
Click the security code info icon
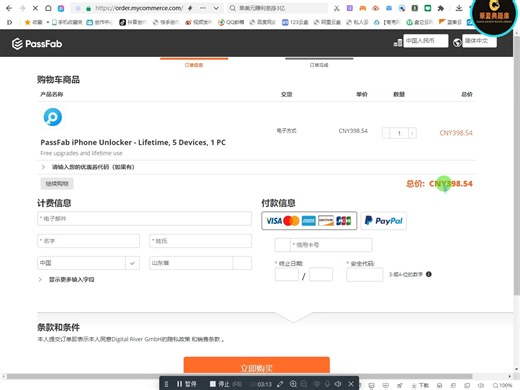(429, 274)
